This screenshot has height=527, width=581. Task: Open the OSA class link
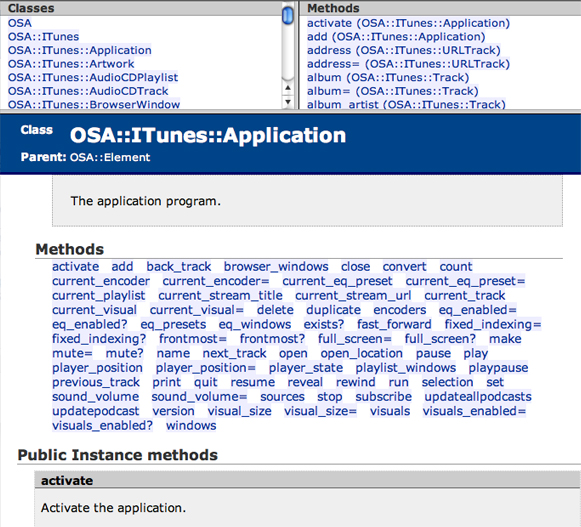point(20,23)
